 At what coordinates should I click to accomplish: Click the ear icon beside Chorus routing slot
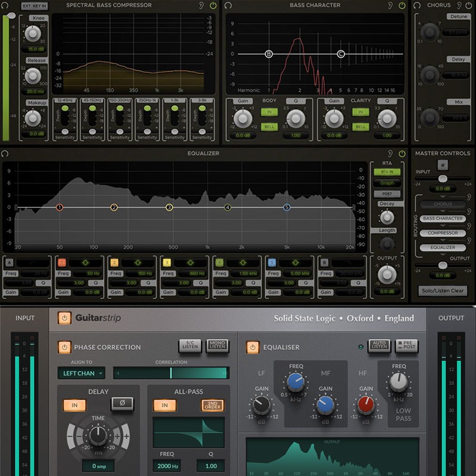(469, 197)
